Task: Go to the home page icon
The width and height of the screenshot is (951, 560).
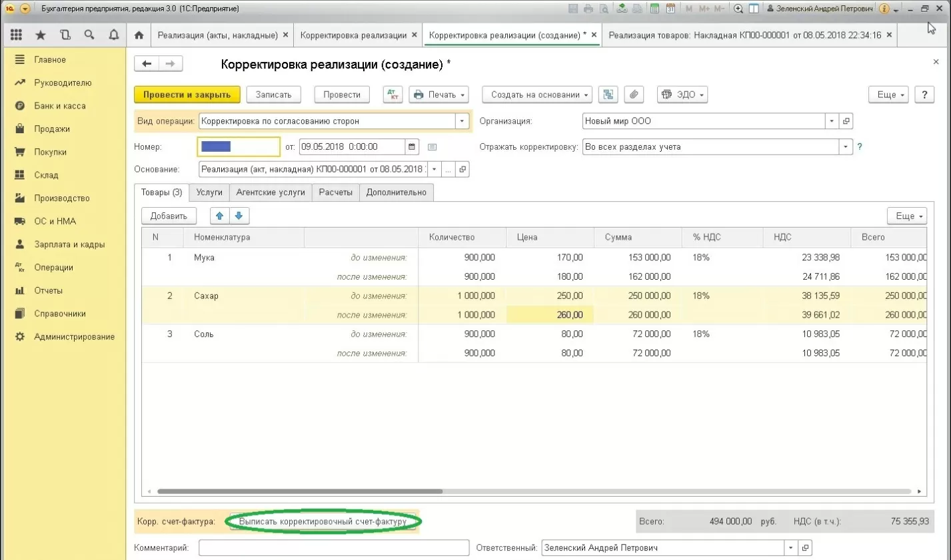Action: coord(139,35)
